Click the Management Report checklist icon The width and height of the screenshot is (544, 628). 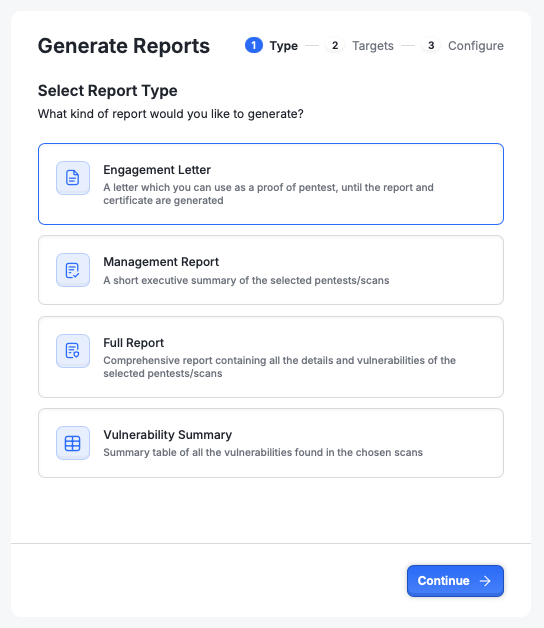coord(73,270)
